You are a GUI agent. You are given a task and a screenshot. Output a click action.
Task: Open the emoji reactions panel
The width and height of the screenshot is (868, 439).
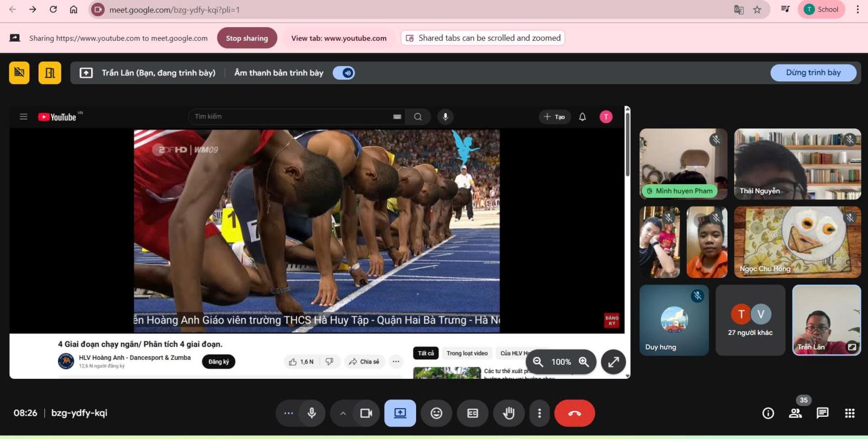click(436, 414)
